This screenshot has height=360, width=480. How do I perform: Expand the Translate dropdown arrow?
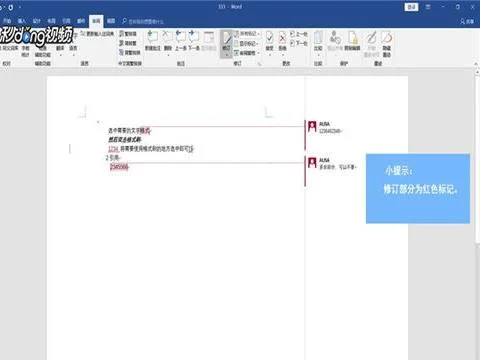[x=60, y=55]
